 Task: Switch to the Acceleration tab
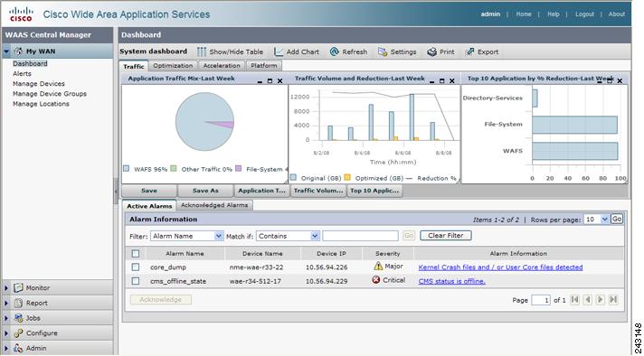click(x=222, y=66)
